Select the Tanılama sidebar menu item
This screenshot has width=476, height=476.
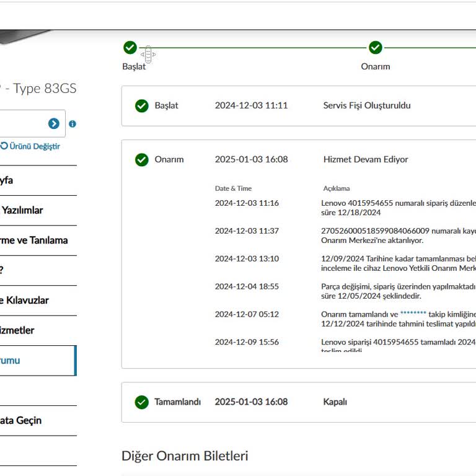(34, 240)
